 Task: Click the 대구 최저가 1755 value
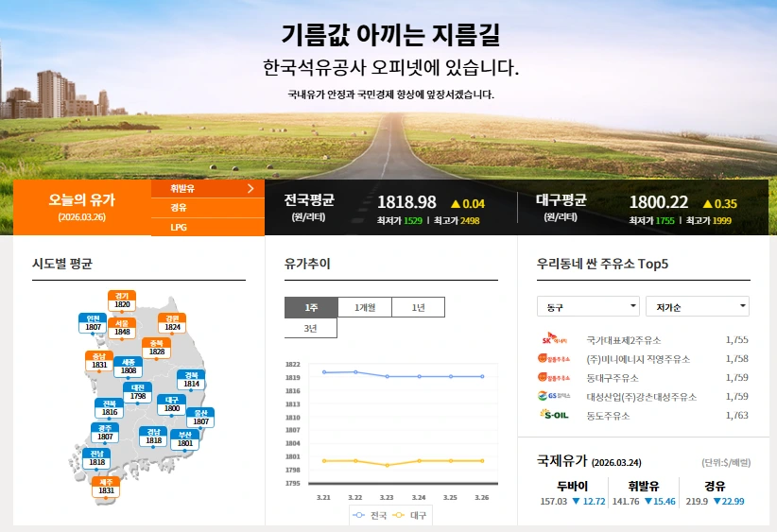tap(665, 221)
